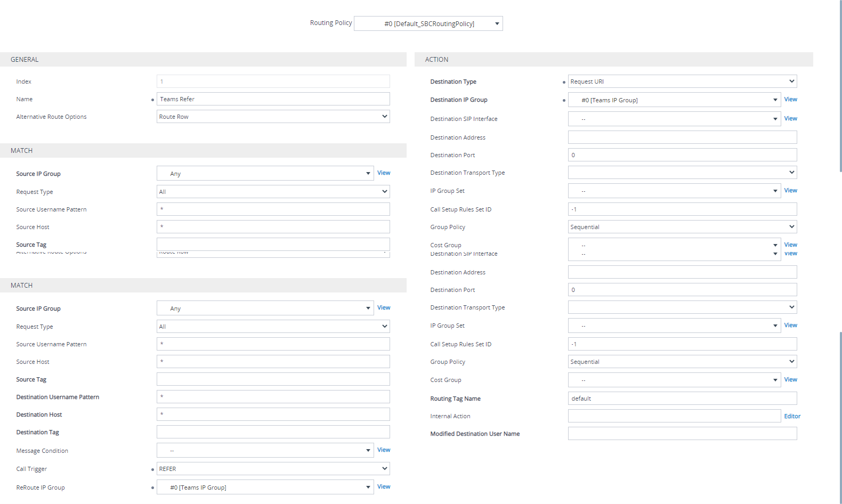Expand the Destination IP Group dropdown
Viewport: 842px width, 504px height.
coord(674,100)
